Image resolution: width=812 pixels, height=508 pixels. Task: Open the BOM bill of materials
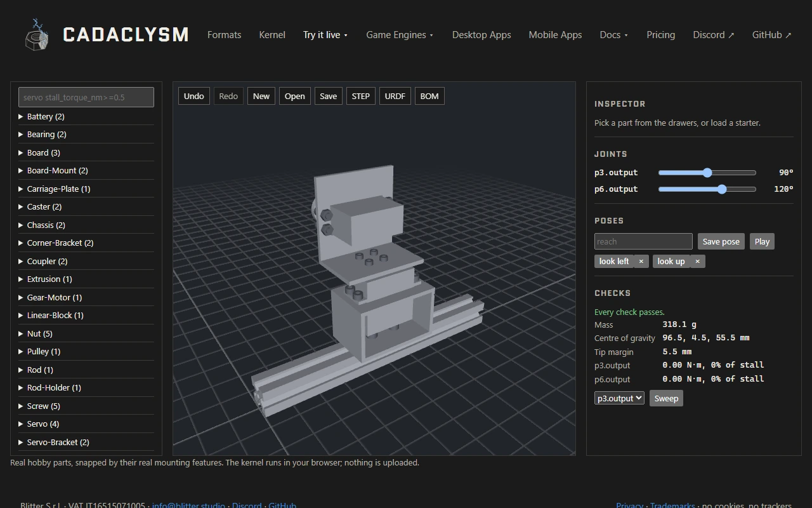[x=429, y=96]
